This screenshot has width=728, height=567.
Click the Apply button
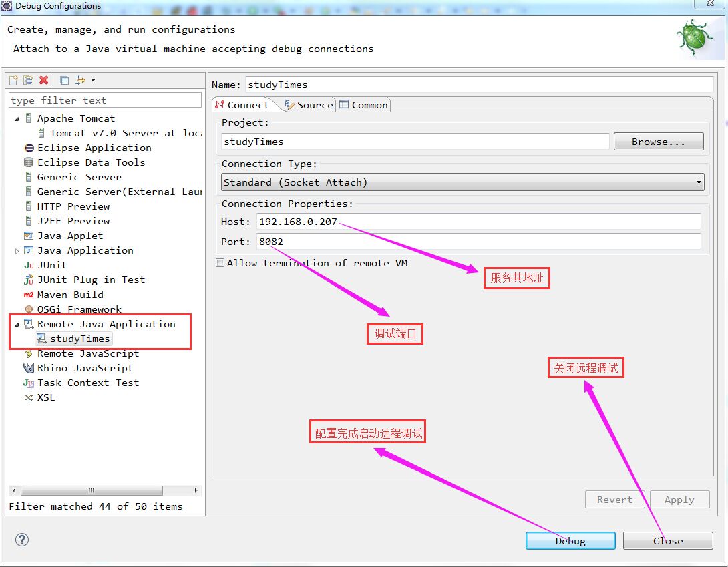point(679,500)
